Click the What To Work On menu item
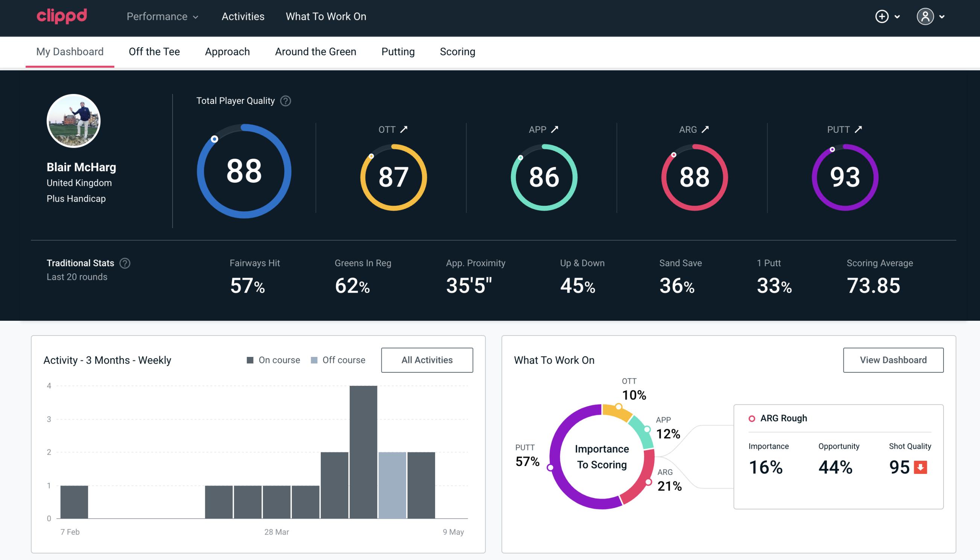Image resolution: width=980 pixels, height=560 pixels. pyautogui.click(x=326, y=17)
